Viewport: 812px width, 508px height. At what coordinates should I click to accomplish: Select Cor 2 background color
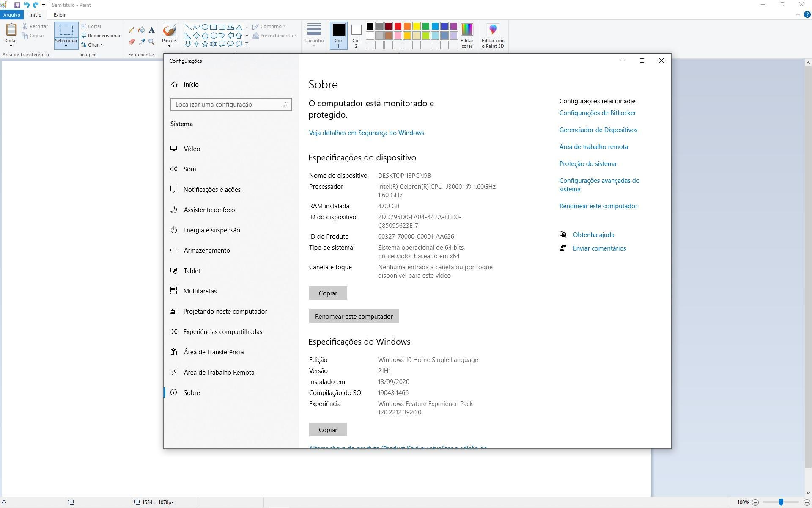click(356, 36)
